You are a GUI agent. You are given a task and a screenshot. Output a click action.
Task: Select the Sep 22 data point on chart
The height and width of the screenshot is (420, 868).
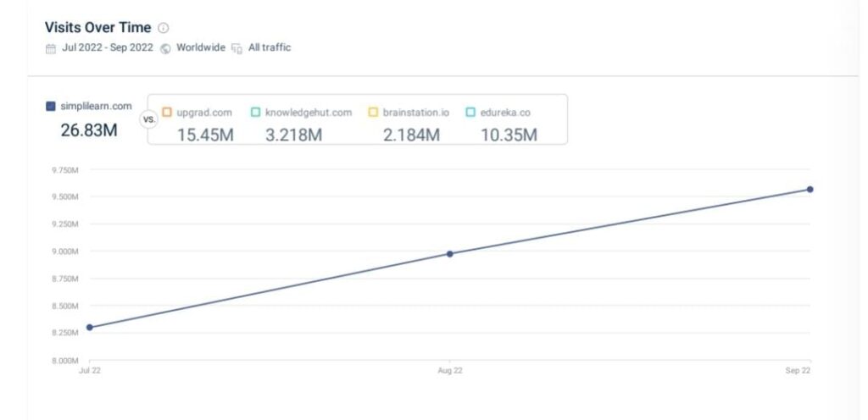coord(810,189)
